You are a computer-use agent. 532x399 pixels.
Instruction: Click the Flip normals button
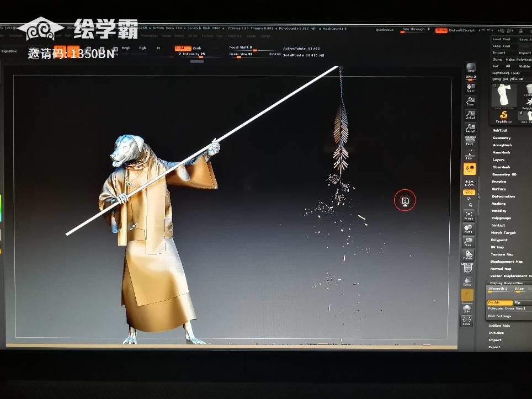point(523,302)
